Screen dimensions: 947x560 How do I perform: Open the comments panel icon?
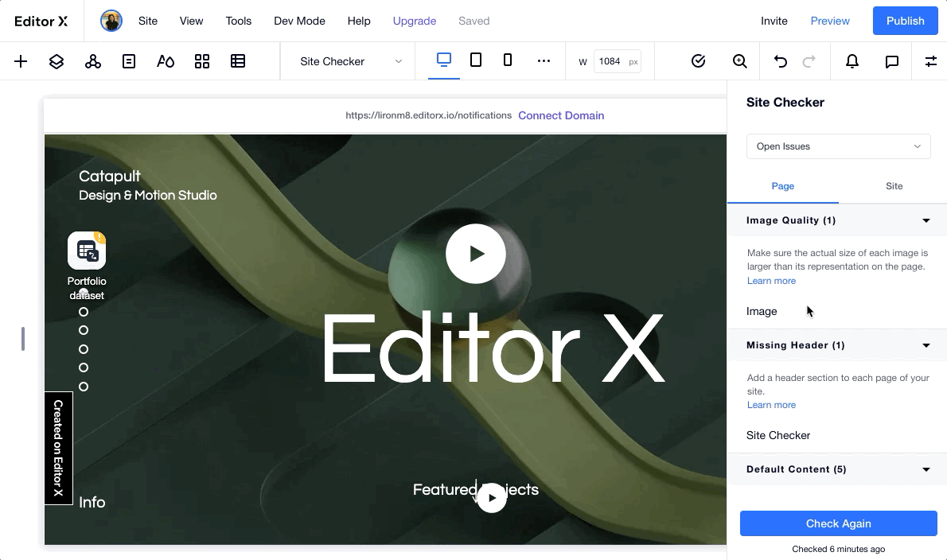(891, 61)
